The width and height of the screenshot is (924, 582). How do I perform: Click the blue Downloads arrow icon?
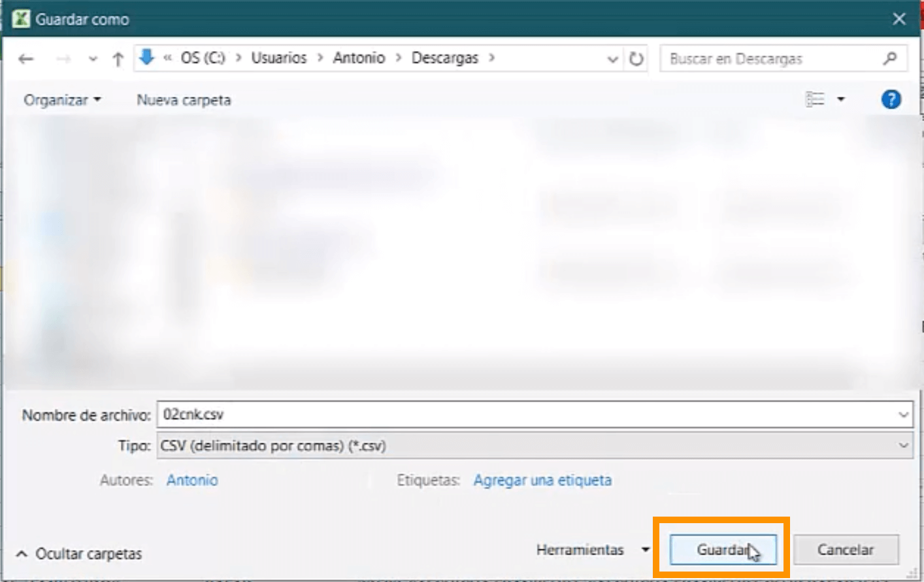[147, 58]
